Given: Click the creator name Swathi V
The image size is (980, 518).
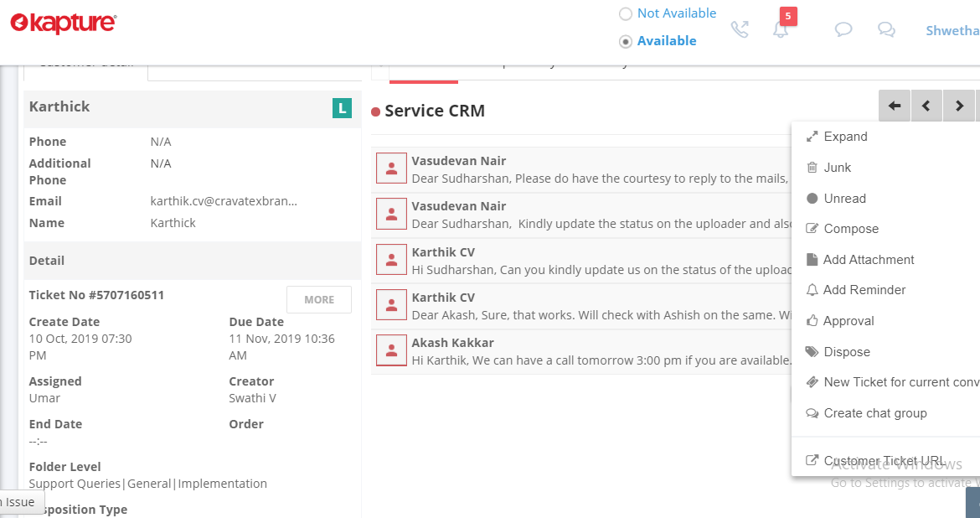Looking at the screenshot, I should [x=252, y=398].
